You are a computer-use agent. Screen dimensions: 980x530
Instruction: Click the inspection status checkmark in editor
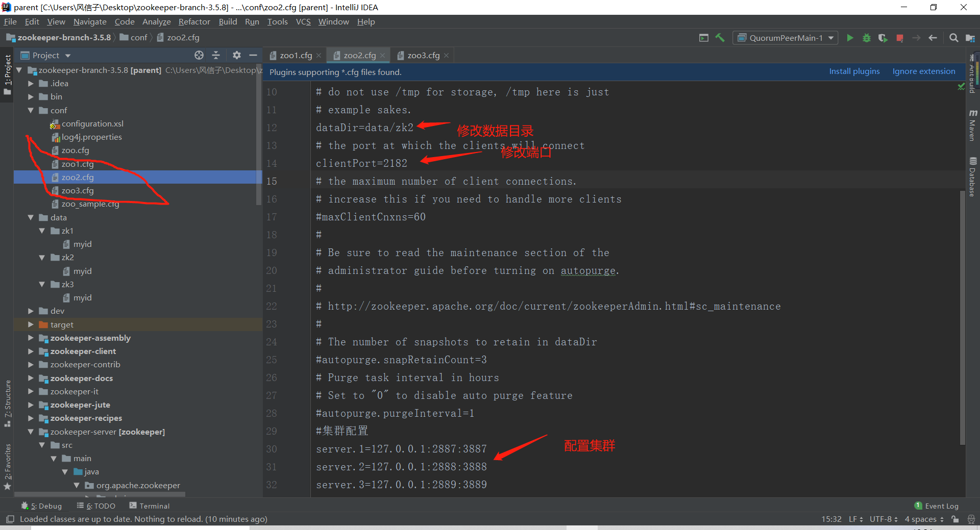[961, 87]
